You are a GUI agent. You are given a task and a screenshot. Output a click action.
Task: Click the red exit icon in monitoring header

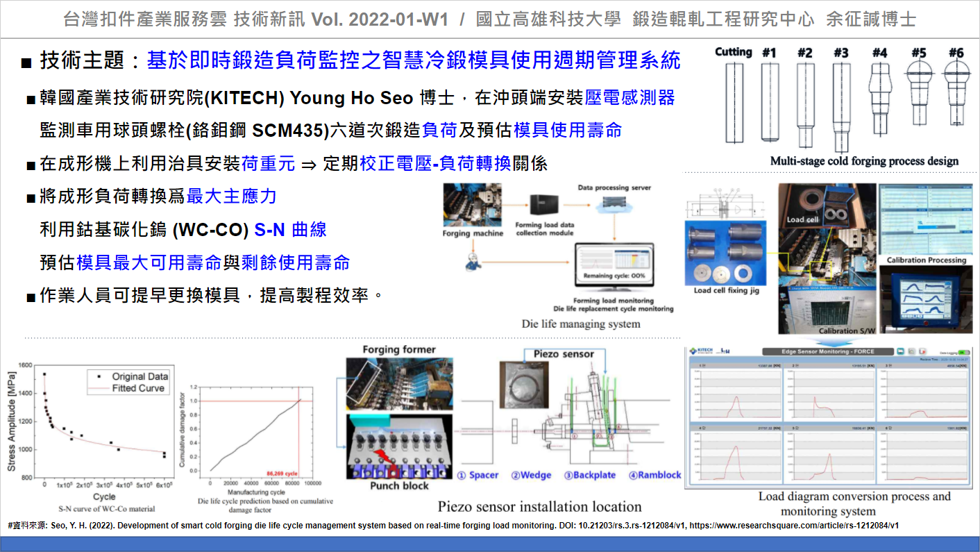point(924,352)
